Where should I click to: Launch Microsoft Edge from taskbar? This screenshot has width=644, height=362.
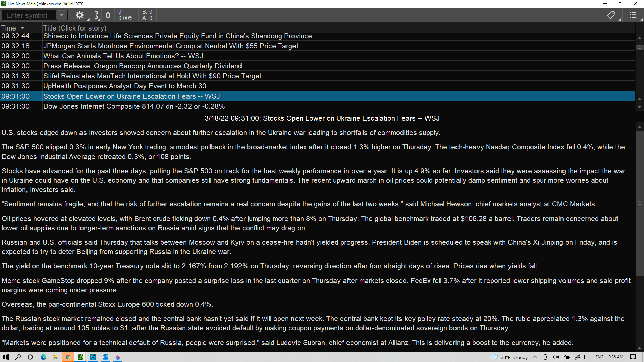[43, 357]
